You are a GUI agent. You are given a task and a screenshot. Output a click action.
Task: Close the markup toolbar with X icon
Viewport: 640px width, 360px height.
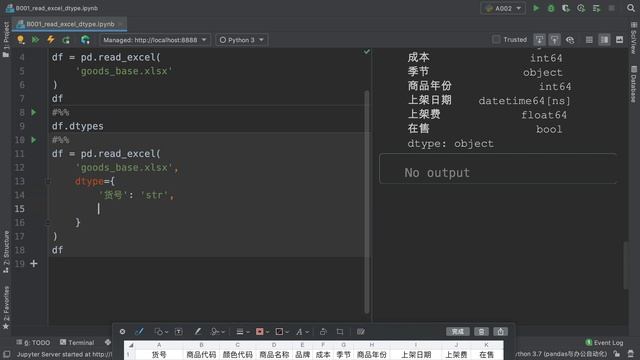122,332
